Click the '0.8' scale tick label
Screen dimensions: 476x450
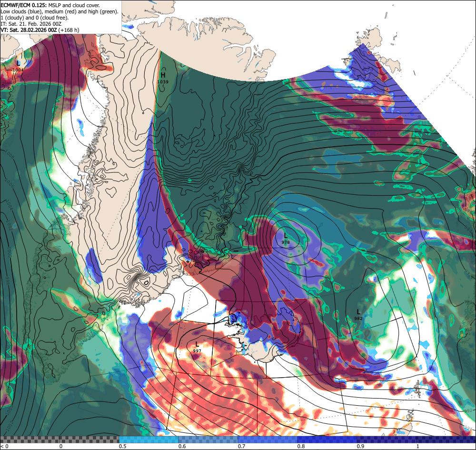click(301, 446)
